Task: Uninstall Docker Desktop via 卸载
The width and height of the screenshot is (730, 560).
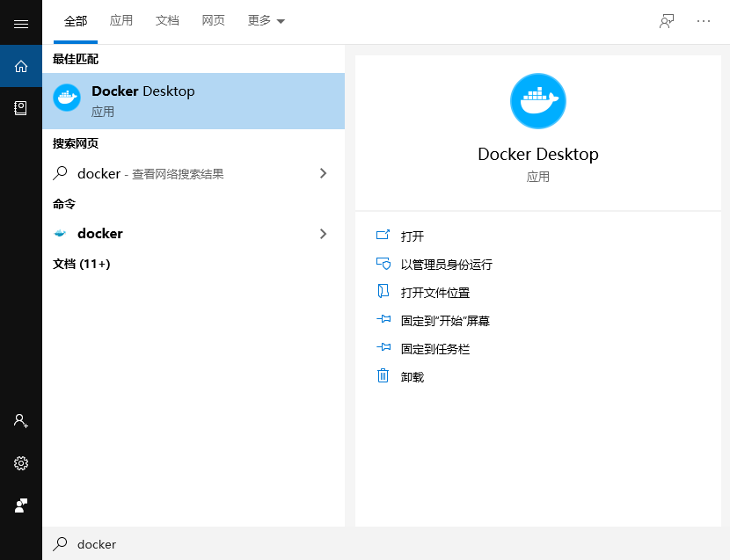Action: tap(412, 376)
